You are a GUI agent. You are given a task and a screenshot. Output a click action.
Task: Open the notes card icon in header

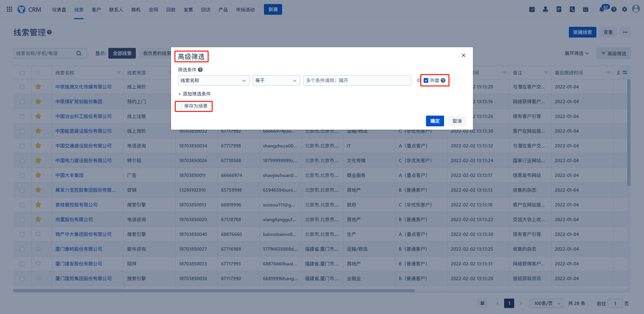tap(559, 9)
